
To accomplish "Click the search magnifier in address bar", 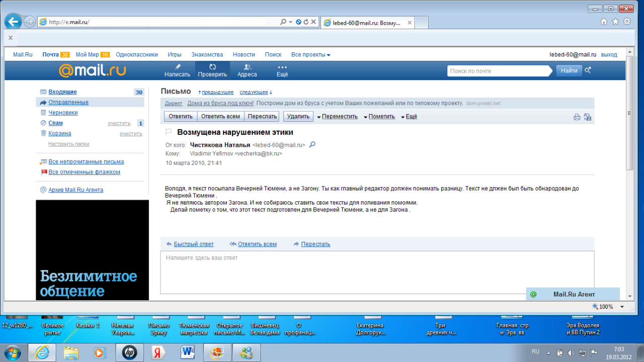I will click(x=283, y=22).
